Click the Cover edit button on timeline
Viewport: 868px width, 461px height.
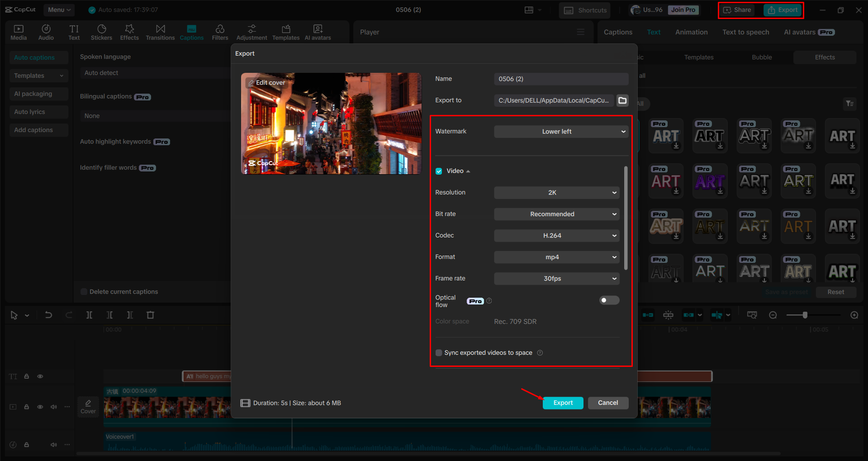pos(88,406)
